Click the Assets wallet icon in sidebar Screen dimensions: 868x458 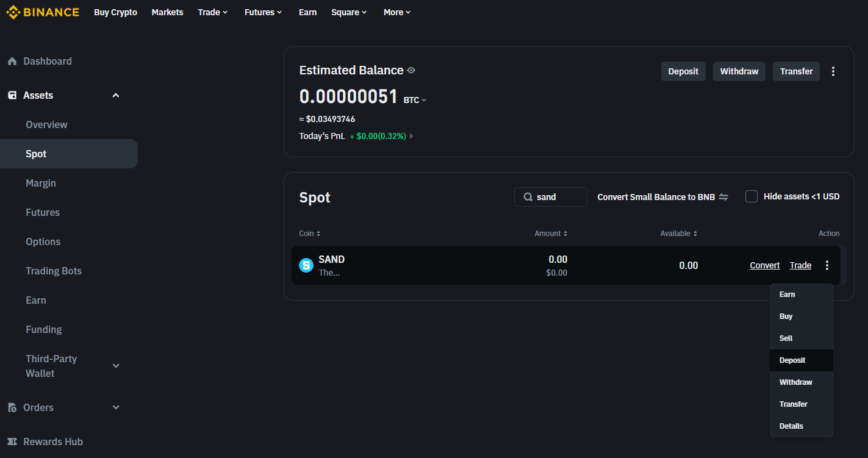click(12, 96)
